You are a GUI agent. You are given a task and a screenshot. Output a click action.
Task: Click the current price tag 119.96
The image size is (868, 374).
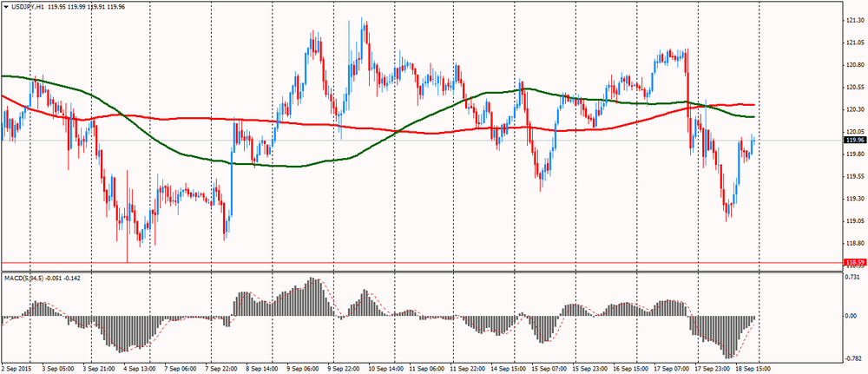(x=855, y=140)
